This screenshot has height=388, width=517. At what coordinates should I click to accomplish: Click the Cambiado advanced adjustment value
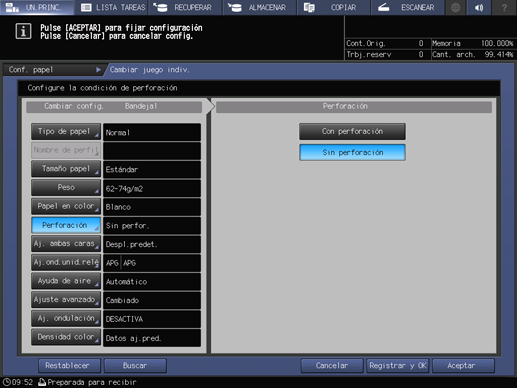click(x=152, y=300)
